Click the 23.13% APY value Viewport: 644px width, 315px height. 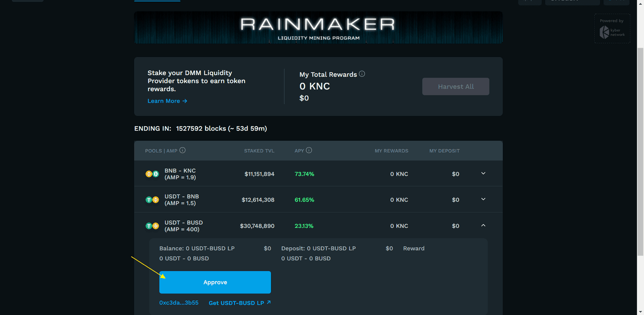(304, 226)
